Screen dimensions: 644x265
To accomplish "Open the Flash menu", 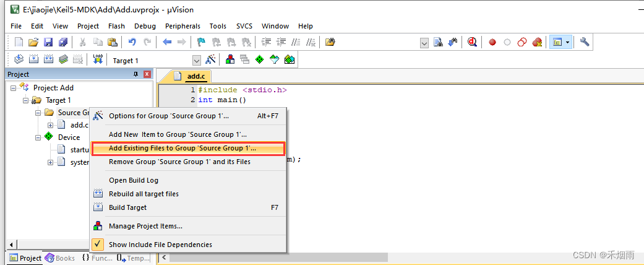I will click(x=117, y=26).
